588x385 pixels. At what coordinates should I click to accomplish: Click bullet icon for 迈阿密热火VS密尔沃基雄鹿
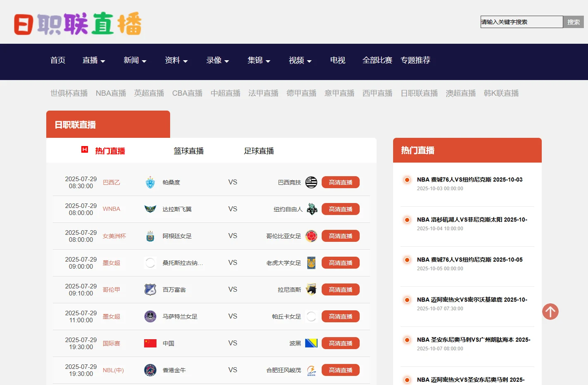pyautogui.click(x=407, y=300)
